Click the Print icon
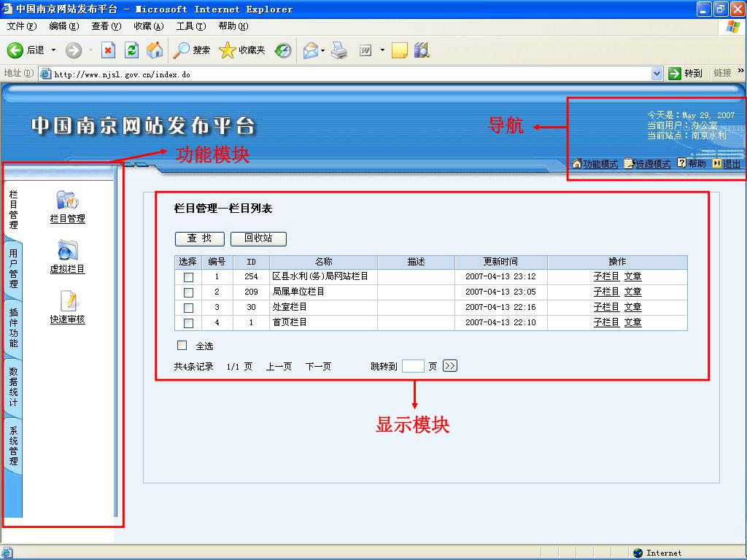Image resolution: width=747 pixels, height=560 pixels. (x=339, y=50)
